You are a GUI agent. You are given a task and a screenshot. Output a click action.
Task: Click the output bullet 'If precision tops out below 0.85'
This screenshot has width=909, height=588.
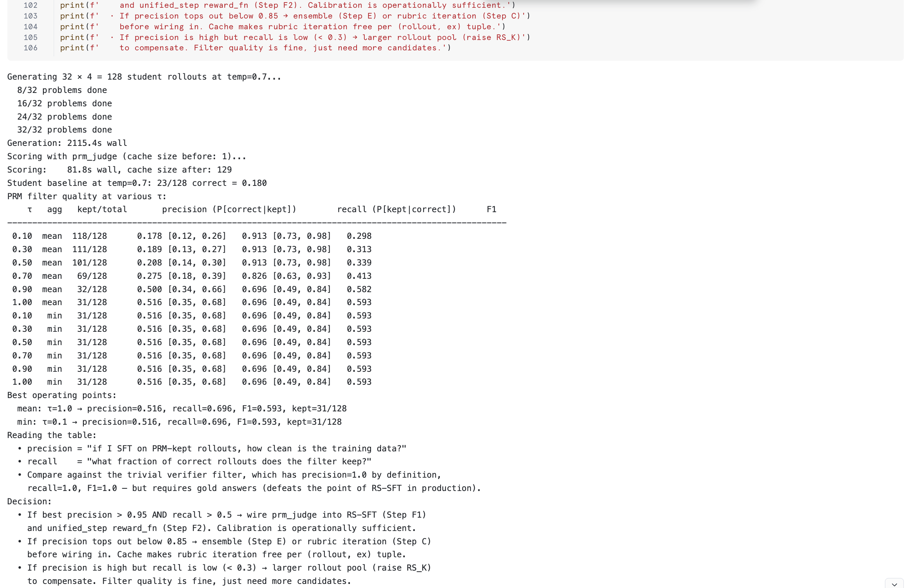(224, 542)
